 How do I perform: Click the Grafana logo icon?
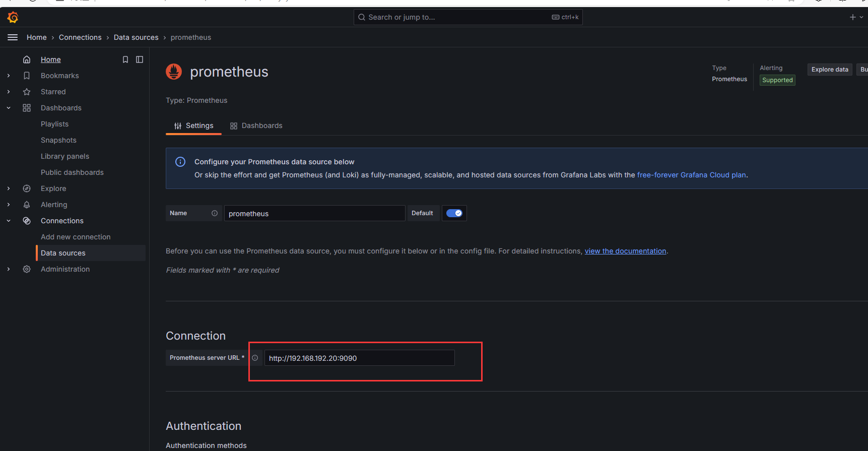pos(13,18)
